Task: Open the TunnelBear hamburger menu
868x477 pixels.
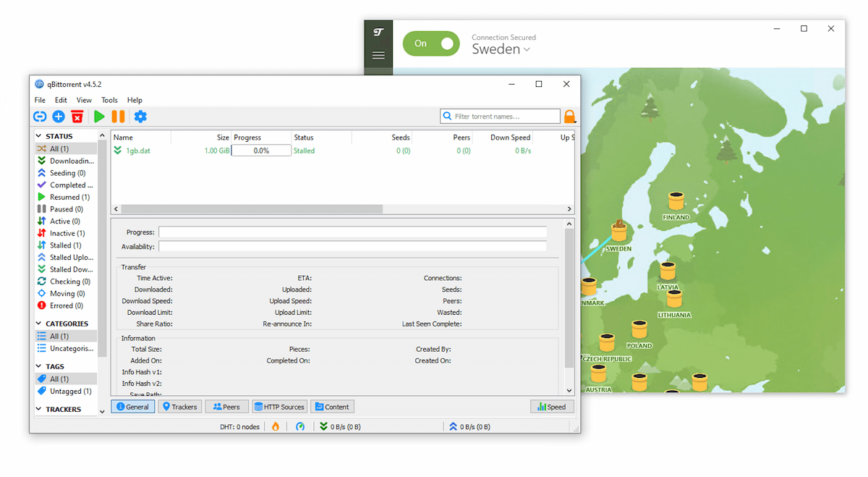Action: pos(378,55)
